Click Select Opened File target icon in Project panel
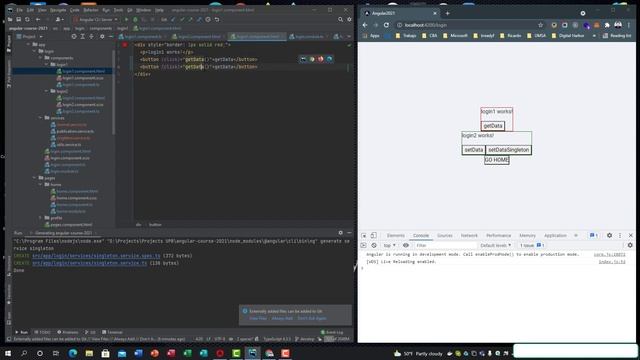The width and height of the screenshot is (640, 360). 74,36
